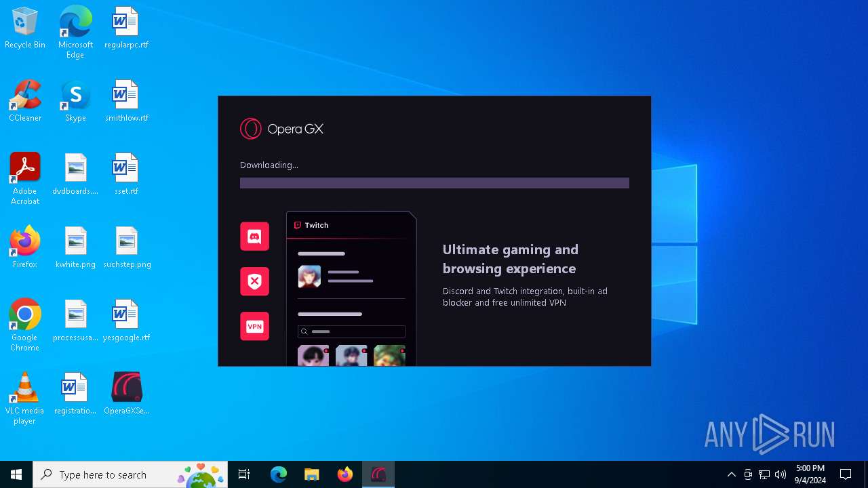Open Google Chrome desktop shortcut
Viewport: 868px width, 488px height.
pos(25,325)
